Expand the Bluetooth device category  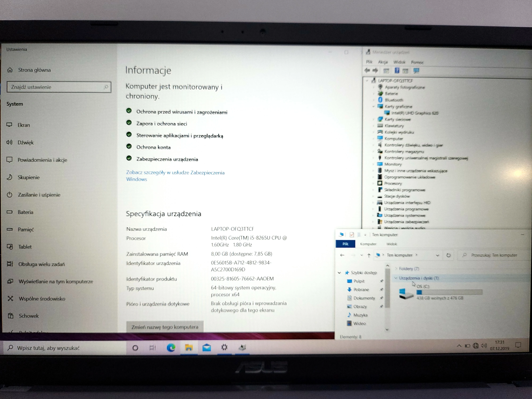[373, 100]
